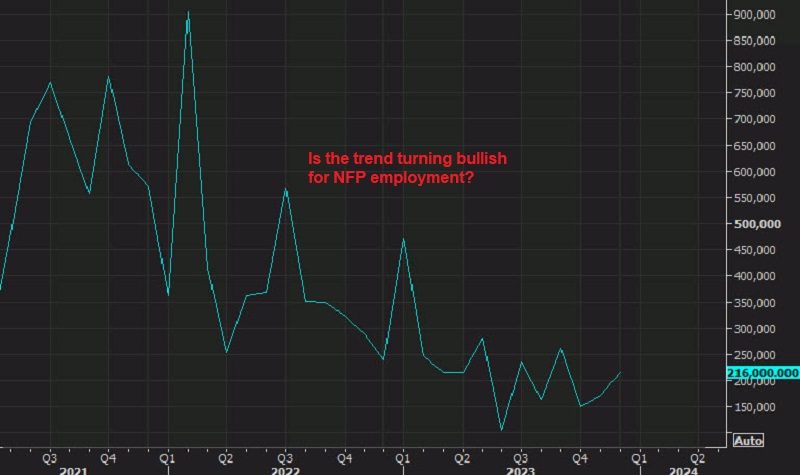Select the 2024 year label
Screen dimensions: 800x475
(x=684, y=468)
